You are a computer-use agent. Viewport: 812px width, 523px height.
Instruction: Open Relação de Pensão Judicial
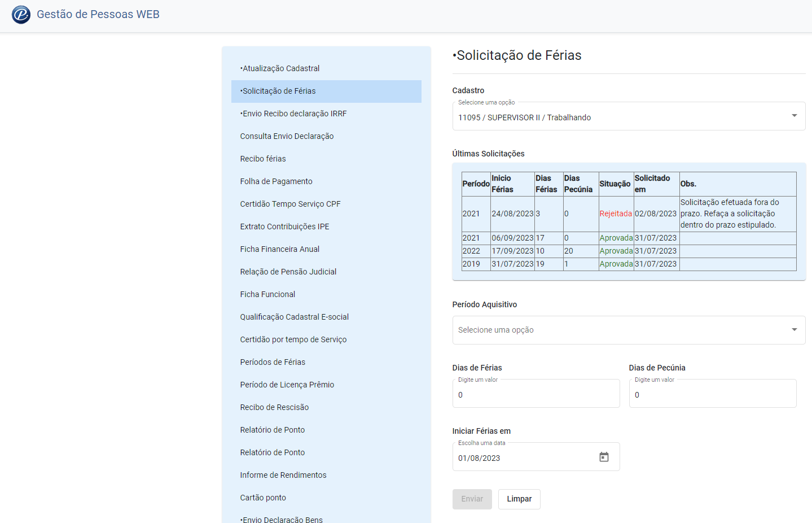(x=326, y=272)
